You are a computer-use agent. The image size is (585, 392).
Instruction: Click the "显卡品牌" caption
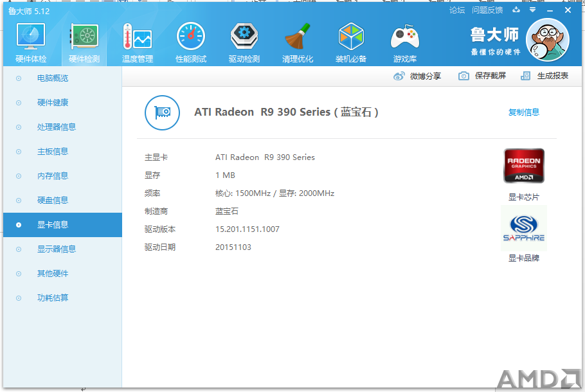pyautogui.click(x=524, y=258)
